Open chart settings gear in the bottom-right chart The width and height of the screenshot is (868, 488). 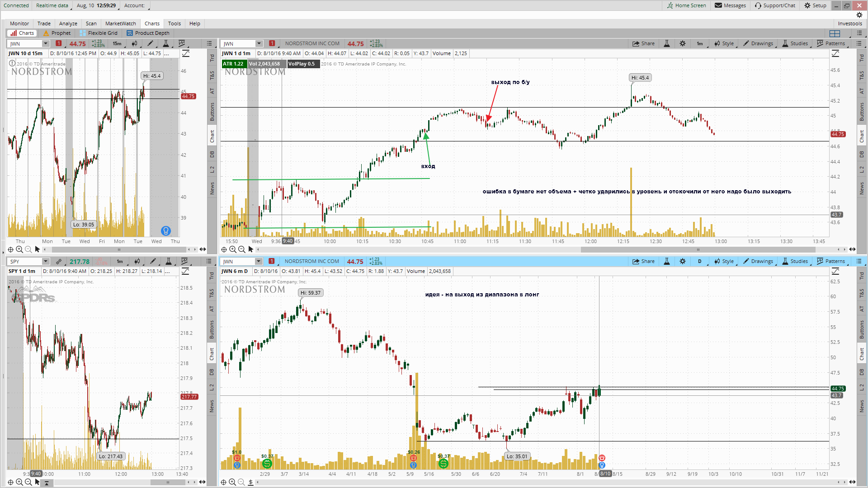683,262
